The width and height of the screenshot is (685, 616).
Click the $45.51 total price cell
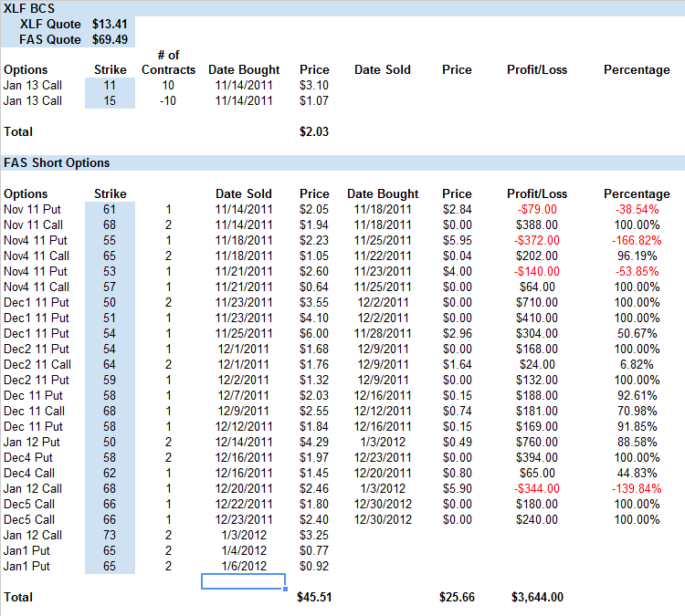tap(313, 597)
